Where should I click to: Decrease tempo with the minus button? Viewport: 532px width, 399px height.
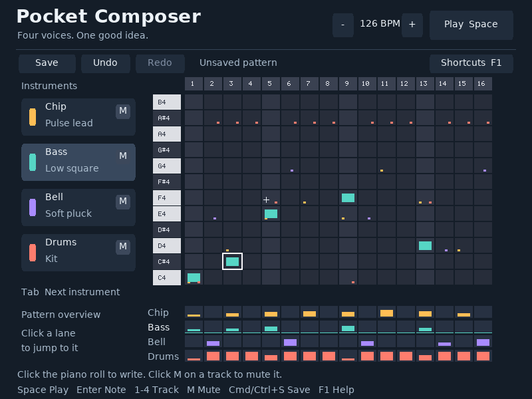(x=343, y=25)
